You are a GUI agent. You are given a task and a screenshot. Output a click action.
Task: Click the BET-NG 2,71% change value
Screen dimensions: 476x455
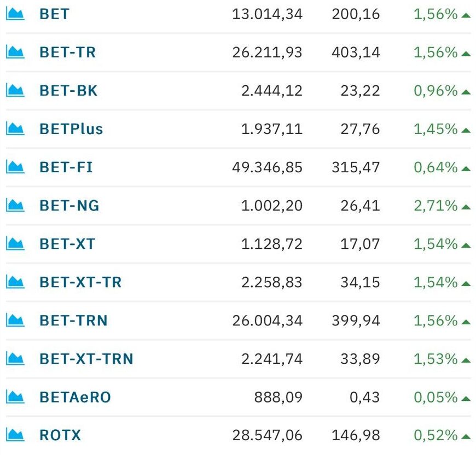coord(436,206)
